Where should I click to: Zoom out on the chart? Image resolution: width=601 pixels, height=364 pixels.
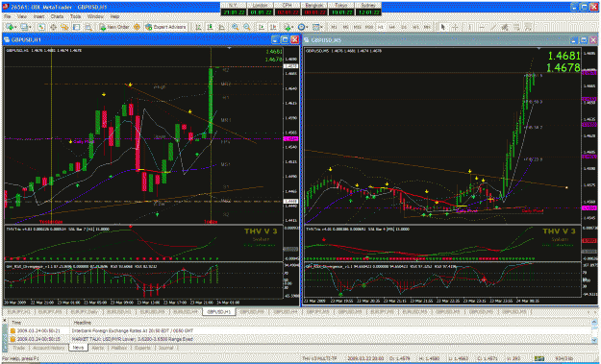[x=247, y=27]
